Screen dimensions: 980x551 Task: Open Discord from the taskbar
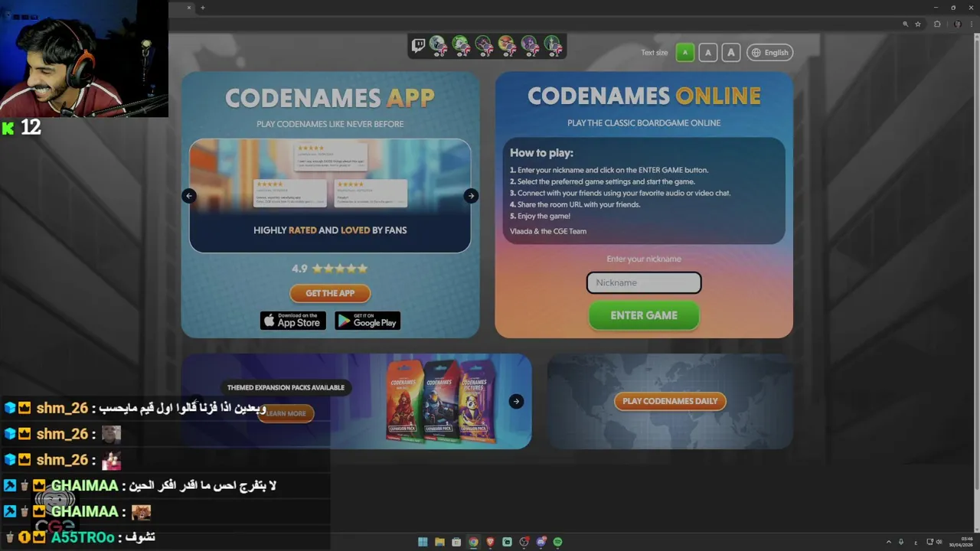coord(541,542)
